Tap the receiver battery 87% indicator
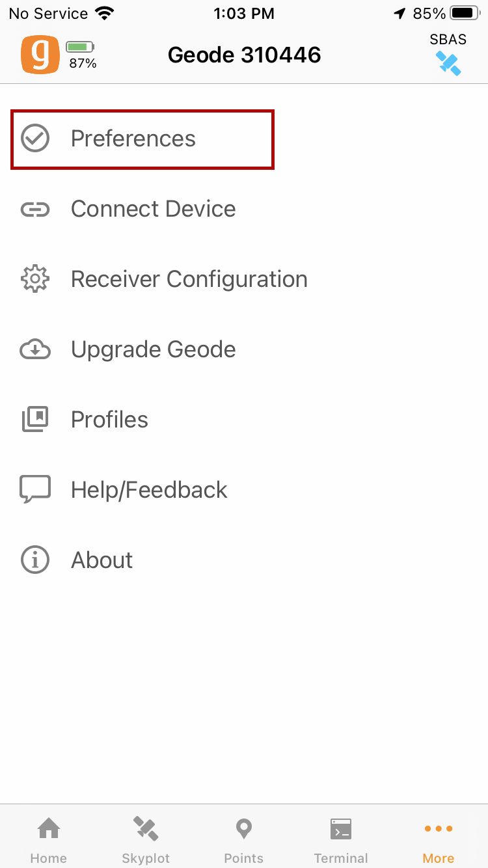 (x=81, y=55)
